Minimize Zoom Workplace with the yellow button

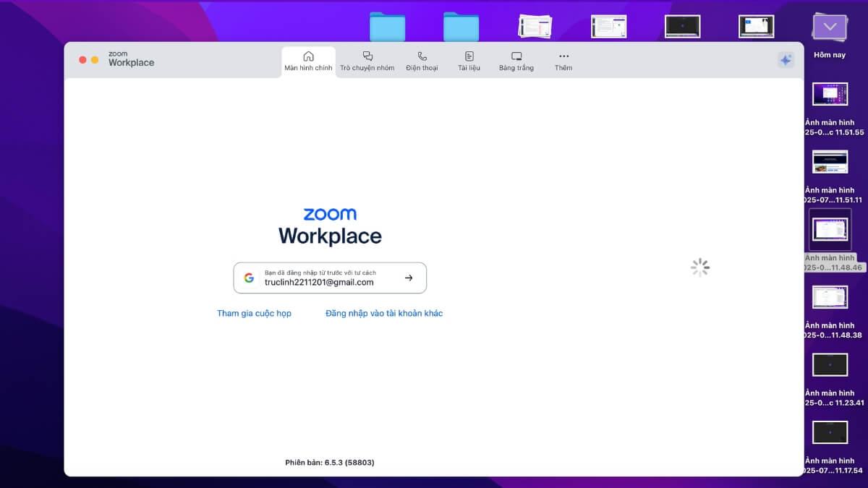pyautogui.click(x=95, y=60)
